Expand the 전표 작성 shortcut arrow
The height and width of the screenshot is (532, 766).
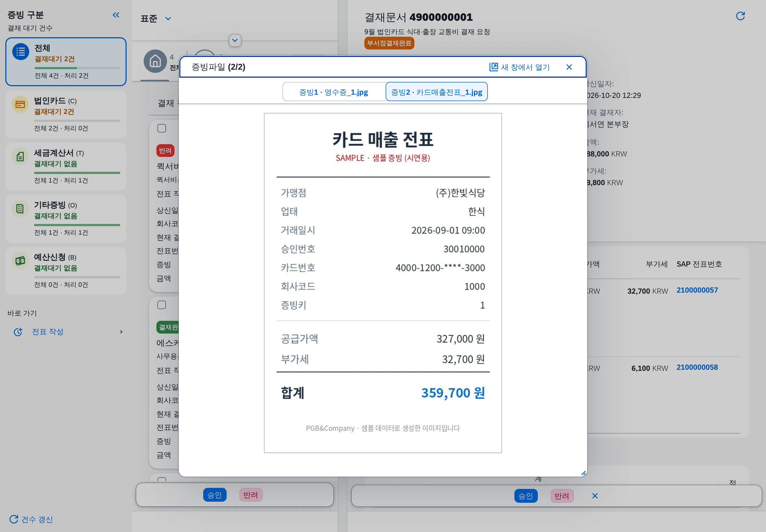point(121,332)
